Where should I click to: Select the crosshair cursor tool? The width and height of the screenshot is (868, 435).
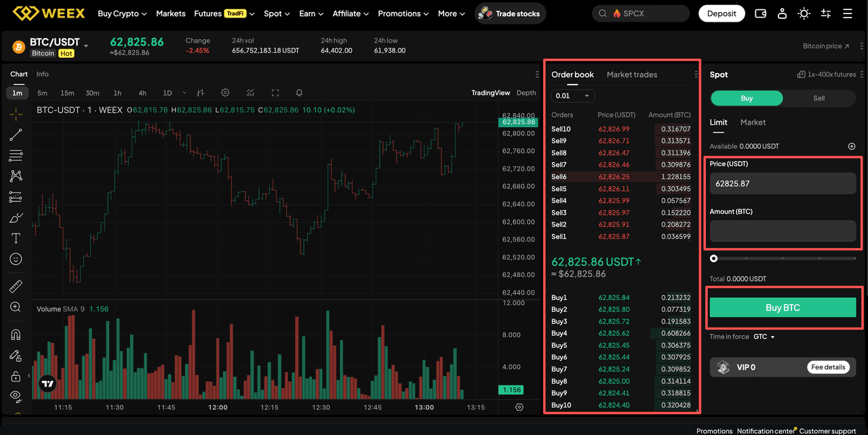tap(16, 114)
